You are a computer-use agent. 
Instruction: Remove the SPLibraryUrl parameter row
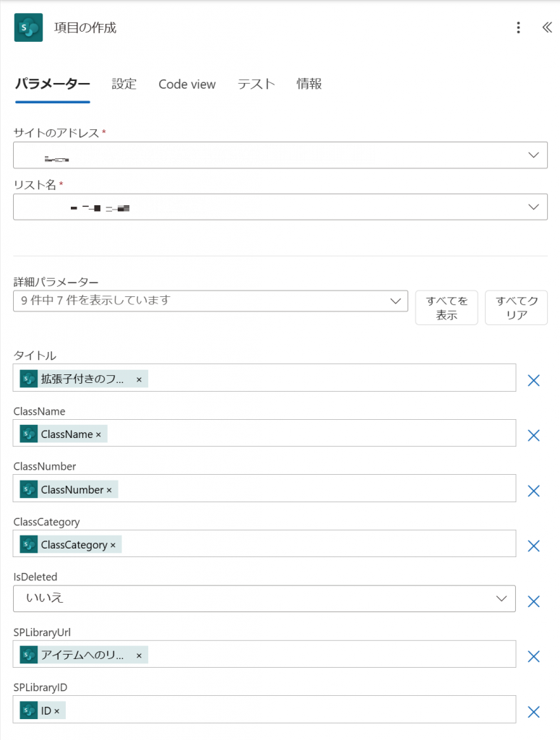(534, 656)
